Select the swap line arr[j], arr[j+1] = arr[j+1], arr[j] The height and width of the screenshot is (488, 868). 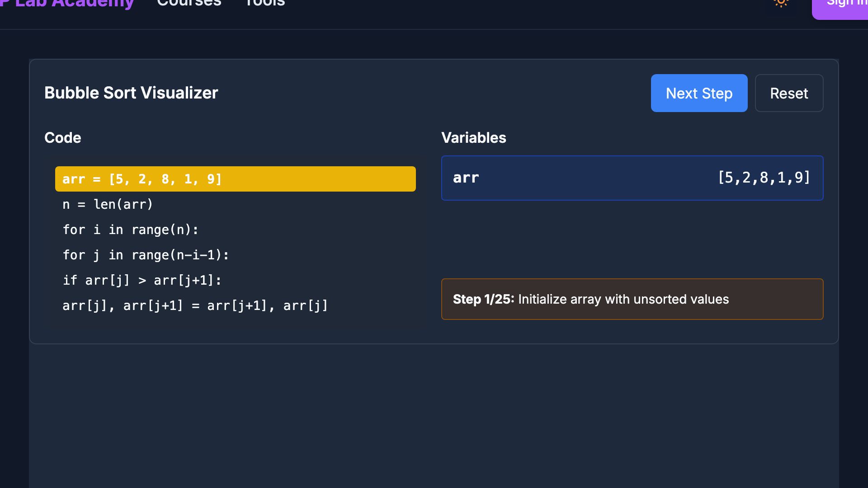(235, 305)
